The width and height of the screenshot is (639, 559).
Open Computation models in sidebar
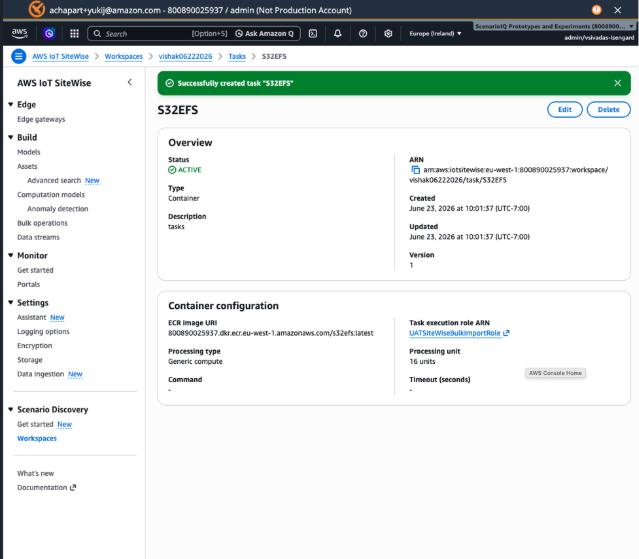click(51, 194)
